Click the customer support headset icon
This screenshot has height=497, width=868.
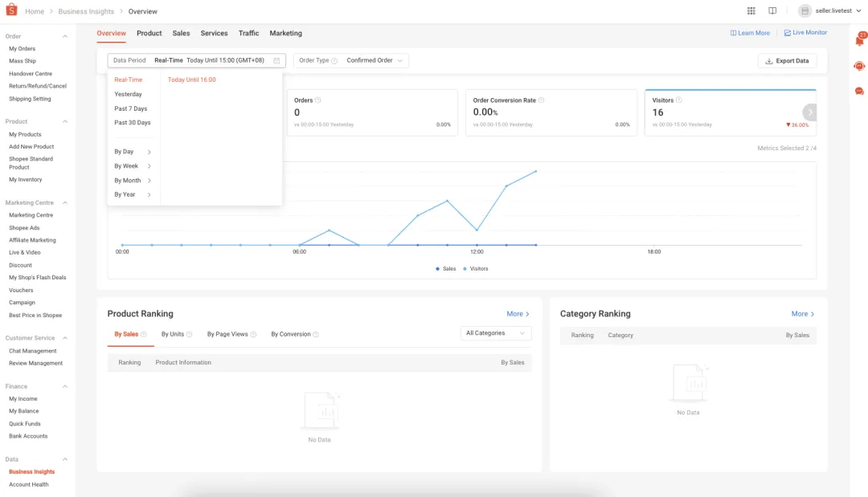click(859, 66)
